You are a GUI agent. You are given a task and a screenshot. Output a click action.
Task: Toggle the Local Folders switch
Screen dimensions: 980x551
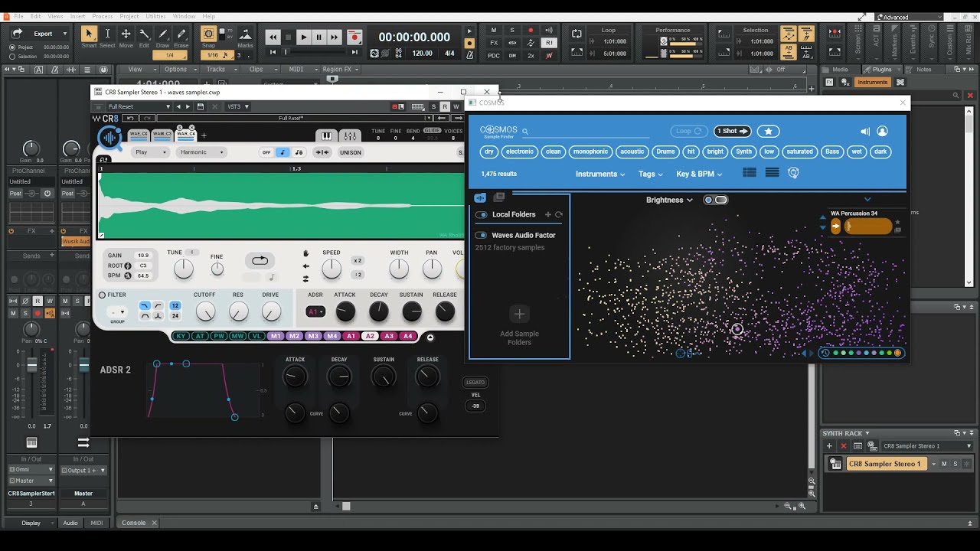pyautogui.click(x=482, y=215)
